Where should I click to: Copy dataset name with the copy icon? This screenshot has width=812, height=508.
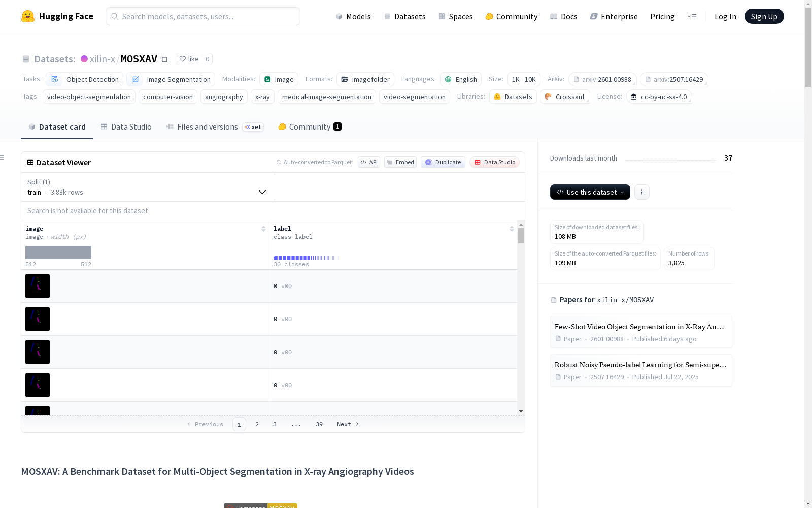164,59
